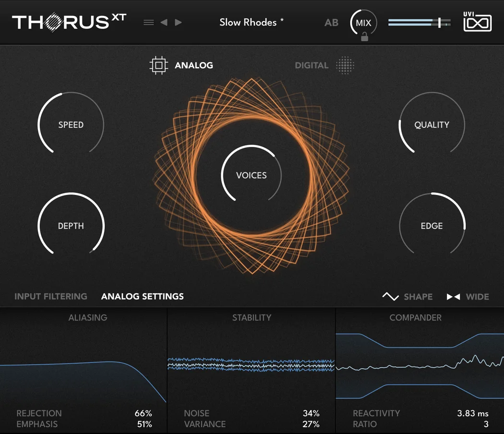
Task: Click the SPEED knob
Action: click(x=71, y=124)
